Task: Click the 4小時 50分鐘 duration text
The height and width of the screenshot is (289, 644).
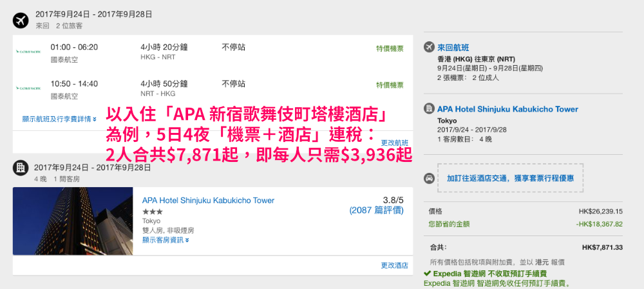Action: (x=164, y=84)
